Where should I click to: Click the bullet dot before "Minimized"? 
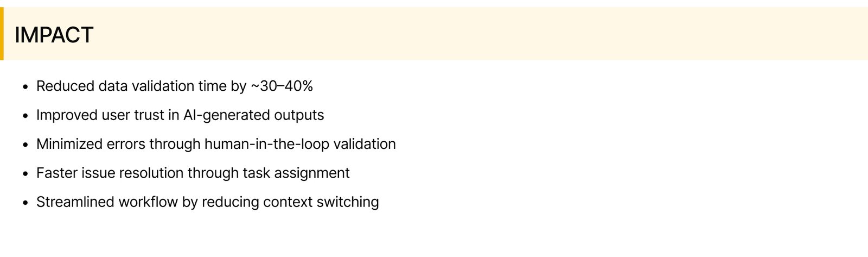25,145
